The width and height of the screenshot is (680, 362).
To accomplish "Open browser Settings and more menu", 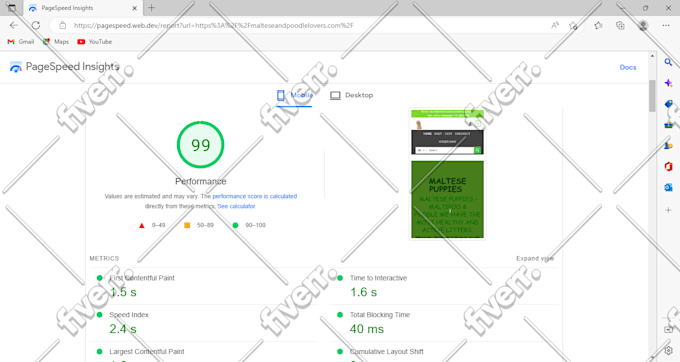I will pos(666,26).
